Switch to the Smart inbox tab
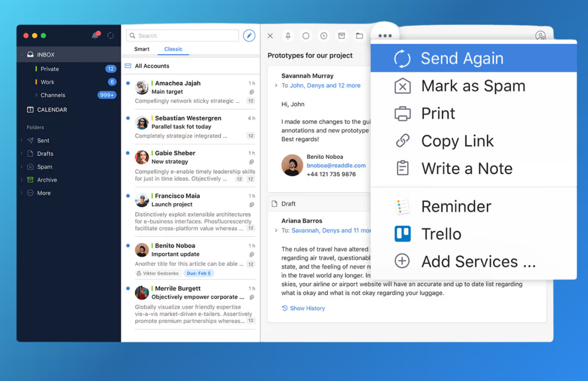Image resolution: width=588 pixels, height=381 pixels. tap(142, 49)
